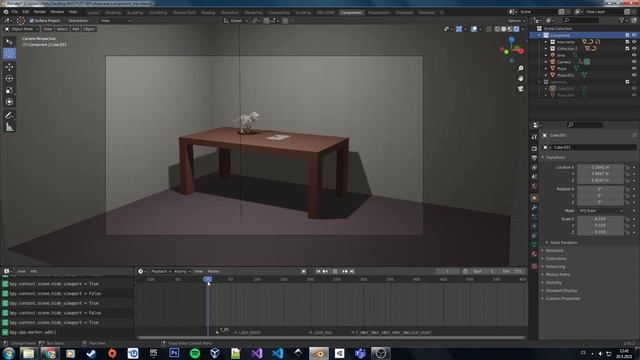Open the Object Mode dropdown
Screen dimensions: 640x360
tap(22, 29)
